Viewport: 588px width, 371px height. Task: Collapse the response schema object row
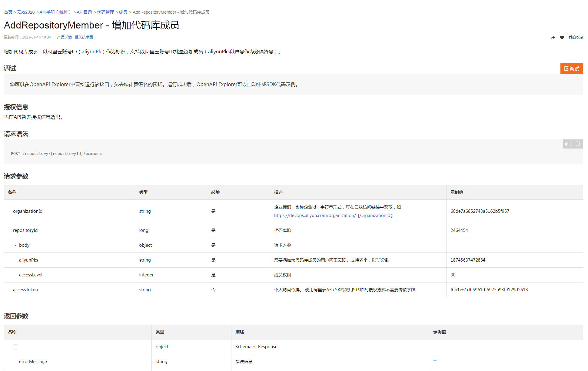click(15, 347)
